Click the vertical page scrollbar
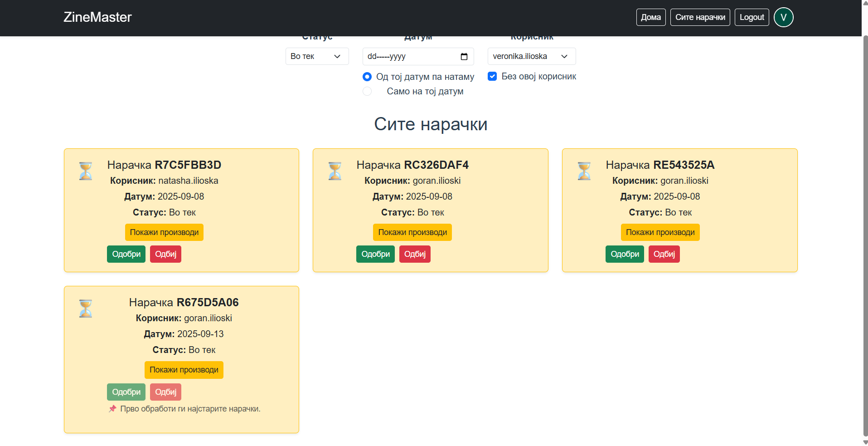Image resolution: width=868 pixels, height=446 pixels. [865, 227]
